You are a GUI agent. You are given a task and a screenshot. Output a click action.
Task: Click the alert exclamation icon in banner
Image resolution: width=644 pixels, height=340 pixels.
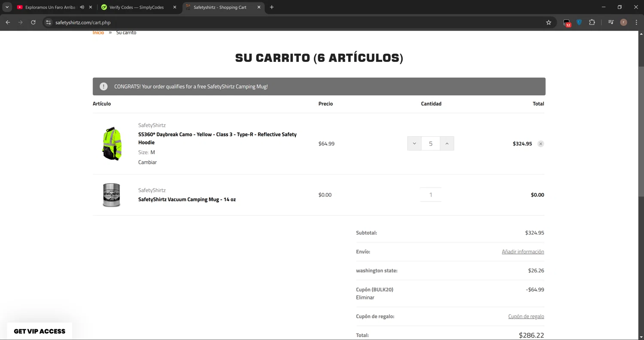(103, 86)
